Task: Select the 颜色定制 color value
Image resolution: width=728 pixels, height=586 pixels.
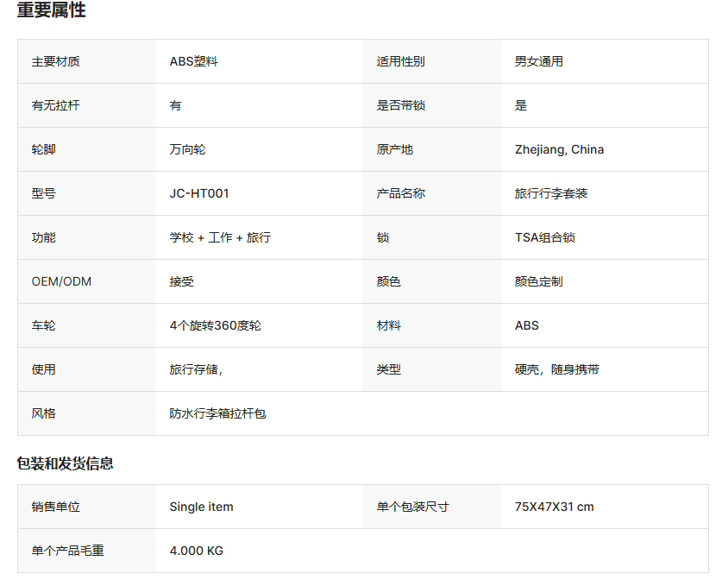Action: [x=538, y=281]
